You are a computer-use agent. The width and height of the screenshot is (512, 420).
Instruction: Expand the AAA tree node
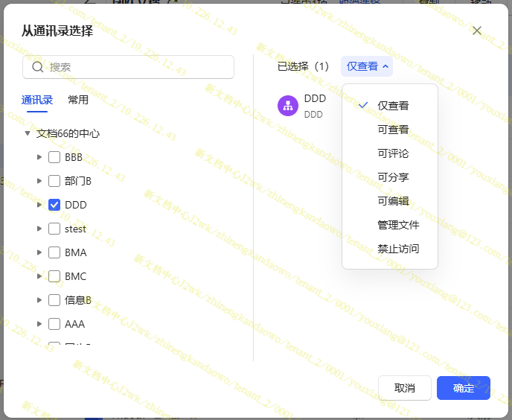click(x=39, y=324)
